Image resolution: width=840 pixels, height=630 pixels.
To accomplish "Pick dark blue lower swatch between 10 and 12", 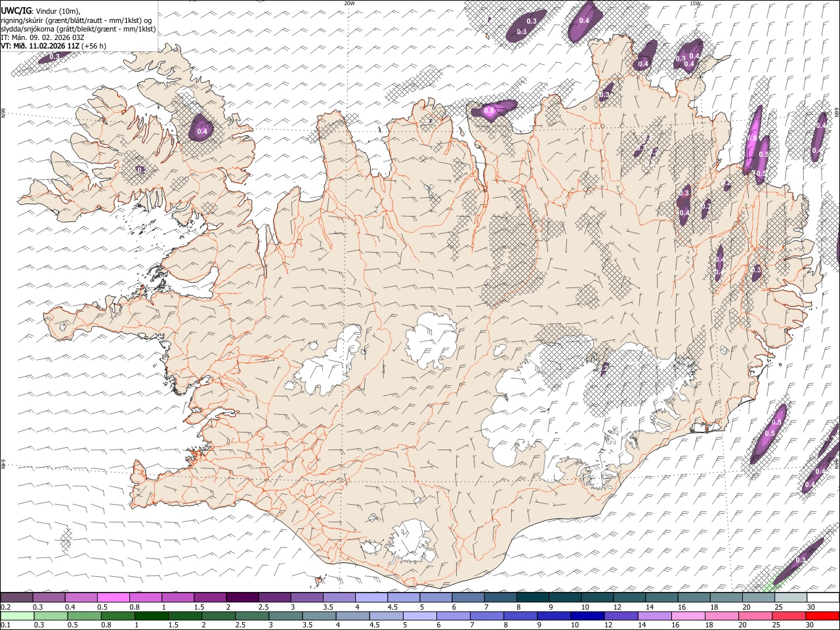I will coord(588,616).
